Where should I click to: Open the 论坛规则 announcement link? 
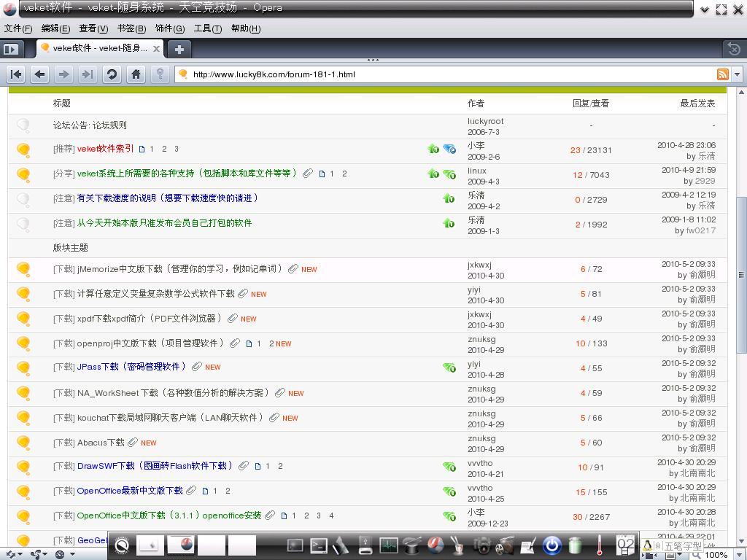[x=109, y=125]
